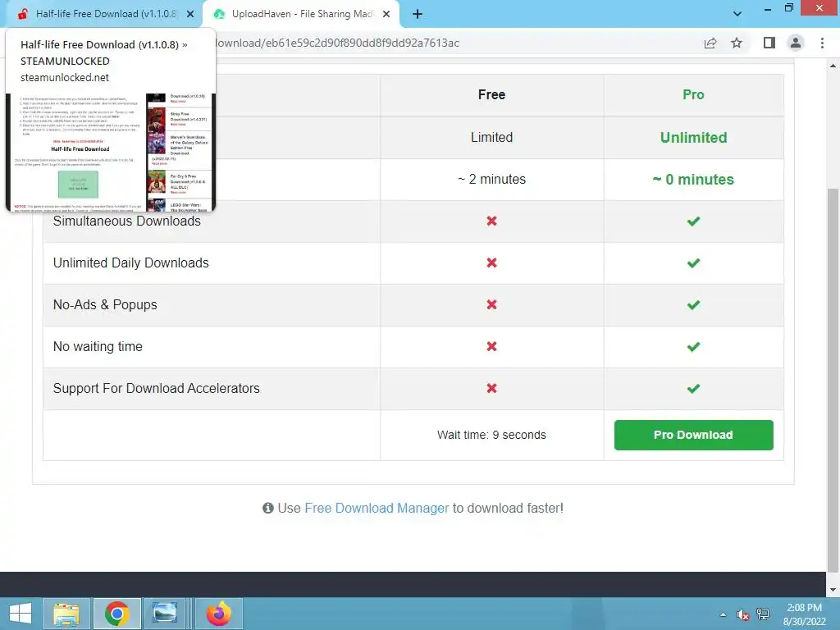This screenshot has height=630, width=840.
Task: Click the address bar URL
Action: pyautogui.click(x=337, y=43)
